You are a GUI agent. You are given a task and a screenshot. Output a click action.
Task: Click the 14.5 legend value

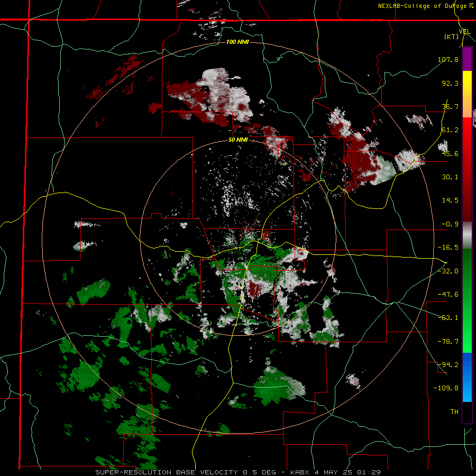pos(450,200)
